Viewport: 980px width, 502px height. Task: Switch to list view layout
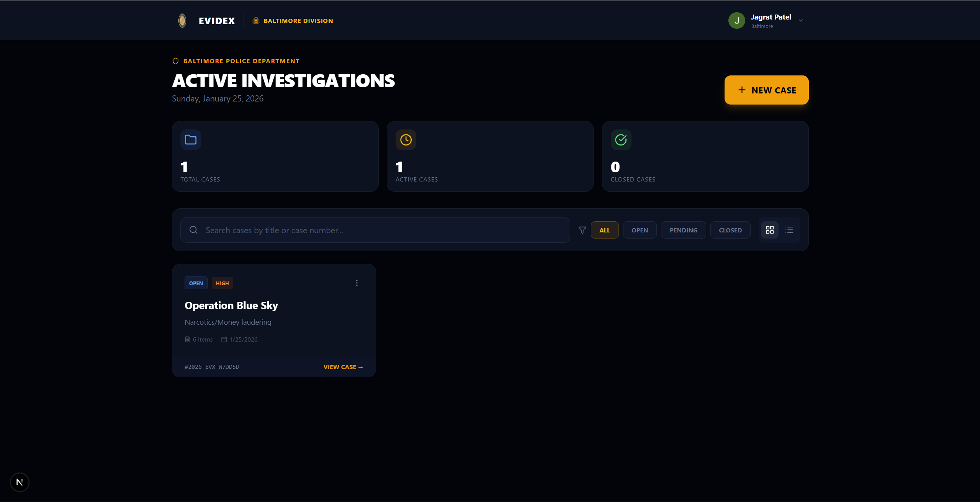[x=789, y=230]
